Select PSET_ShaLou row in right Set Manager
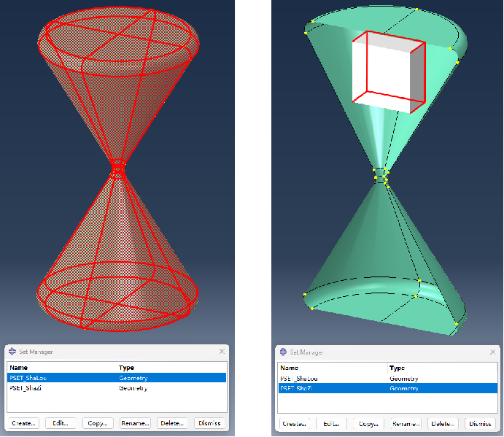 pyautogui.click(x=387, y=378)
